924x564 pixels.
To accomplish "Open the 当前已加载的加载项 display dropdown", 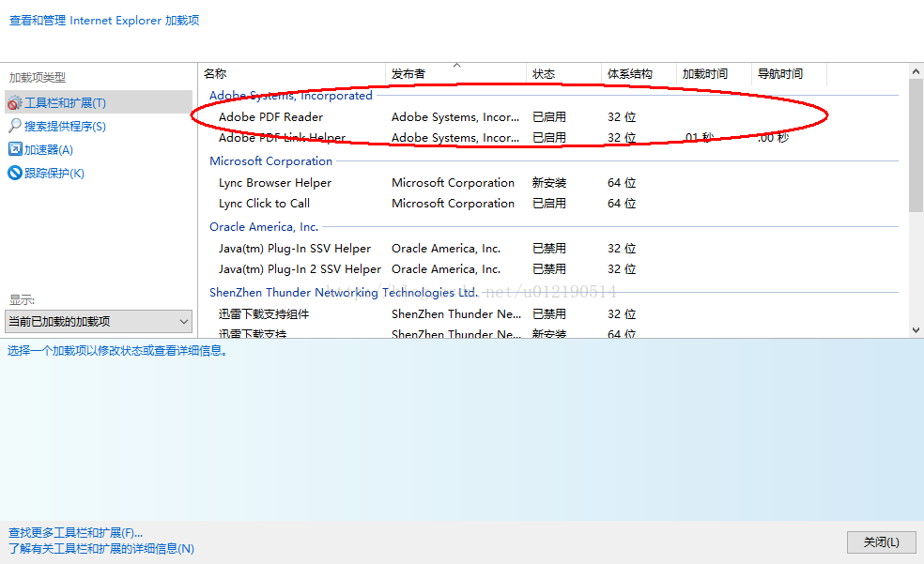I will [99, 322].
